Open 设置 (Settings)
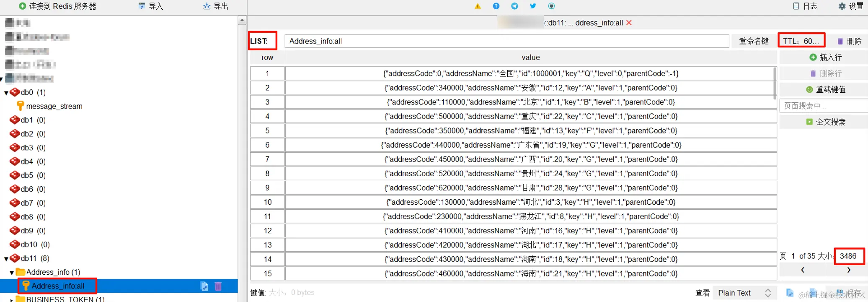Viewport: 868px width, 302px height. tap(850, 6)
